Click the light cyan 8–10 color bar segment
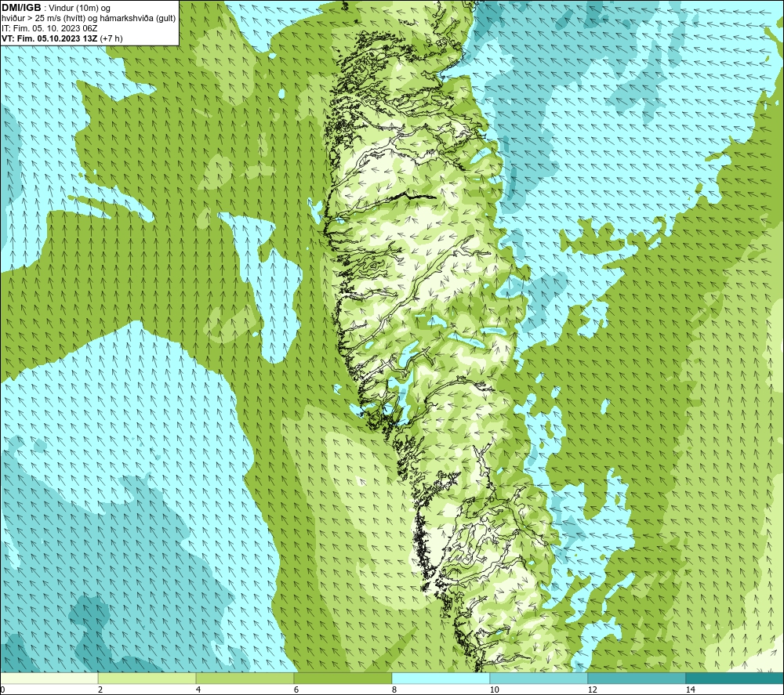784x695 pixels. 441,678
